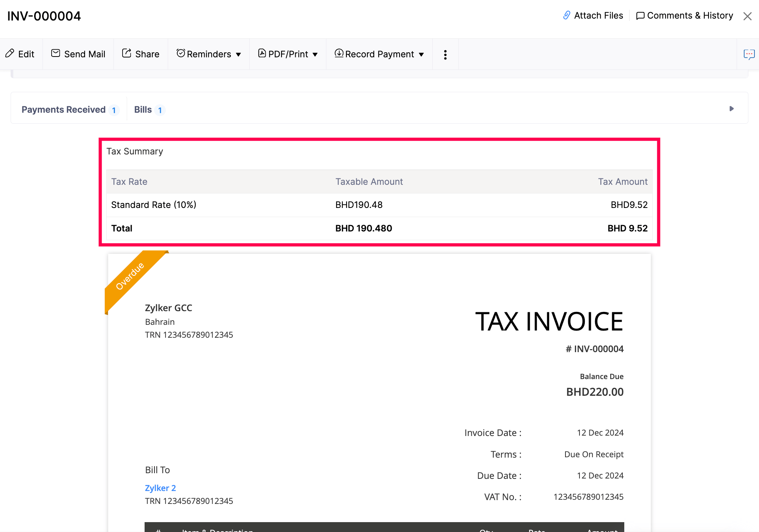Expand the PDF/Print dropdown arrow
Screen dimensions: 759x532
(315, 54)
